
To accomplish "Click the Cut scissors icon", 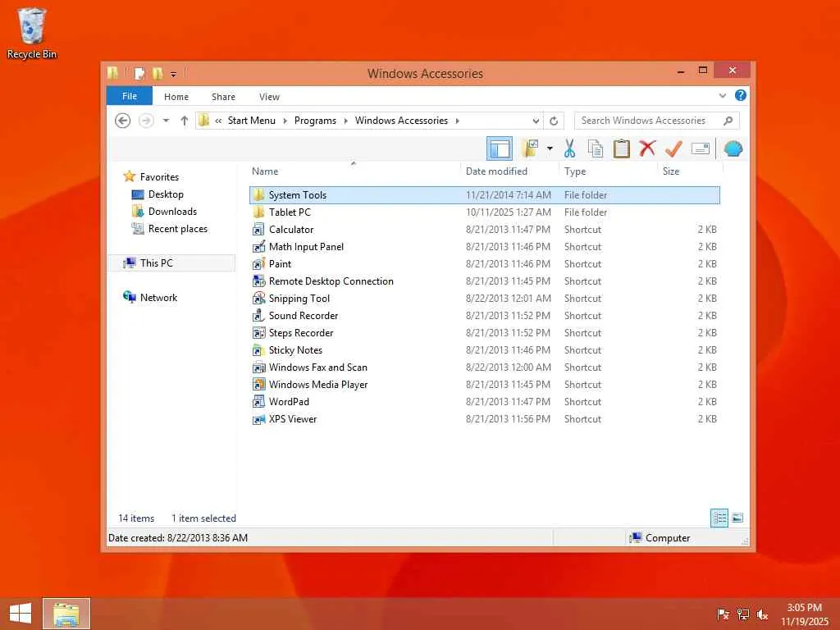I will [x=569, y=148].
